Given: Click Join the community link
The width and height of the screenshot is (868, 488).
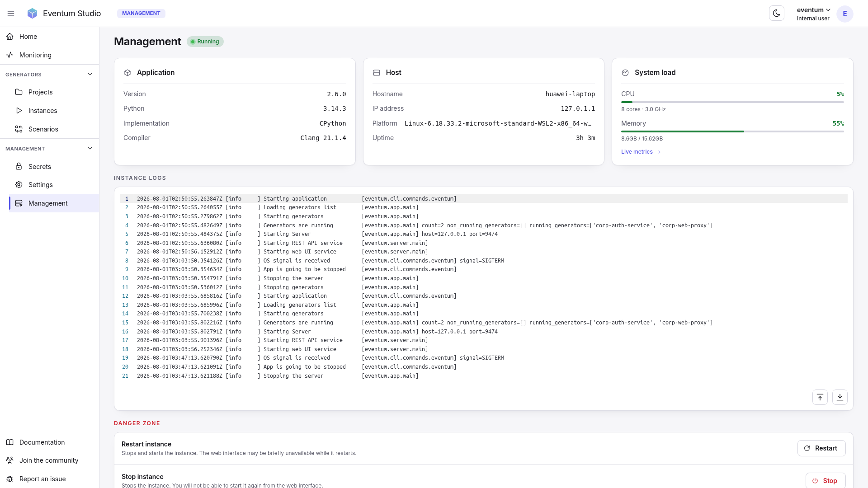Looking at the screenshot, I should [x=49, y=460].
